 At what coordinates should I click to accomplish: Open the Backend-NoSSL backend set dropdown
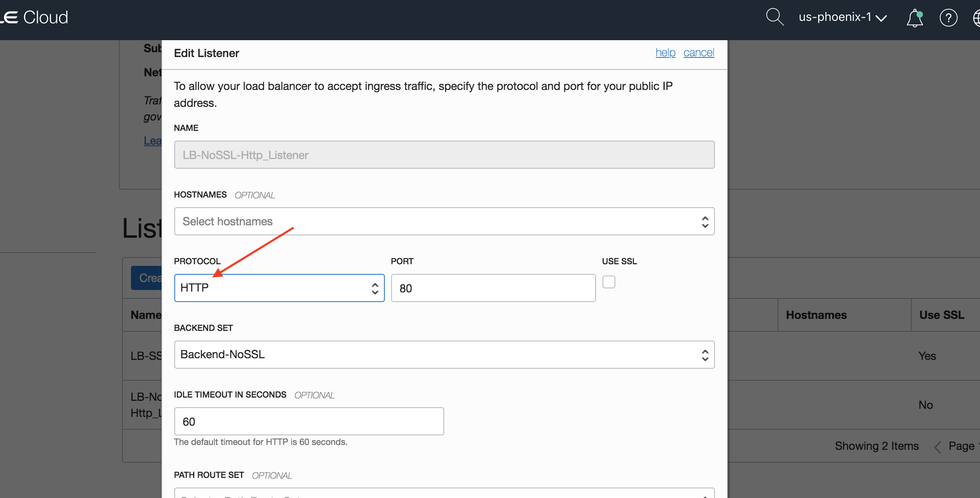(x=444, y=355)
